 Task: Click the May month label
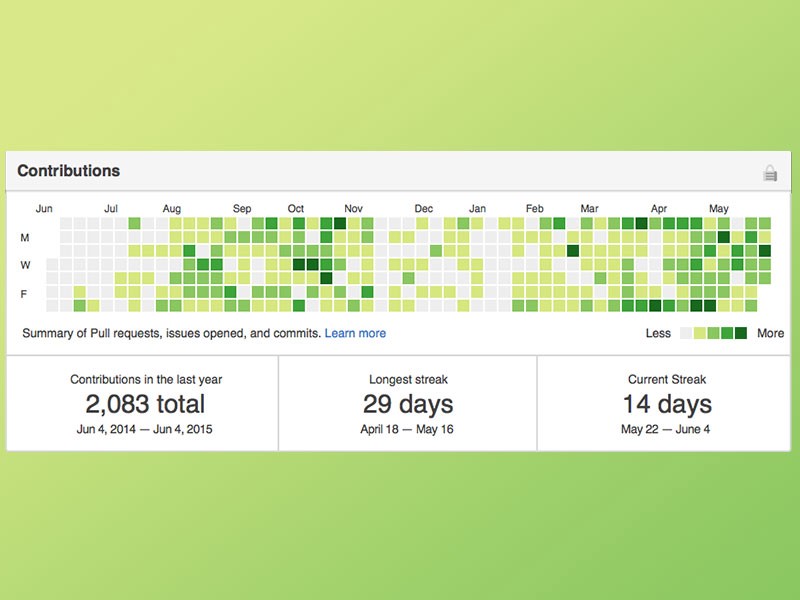[719, 209]
